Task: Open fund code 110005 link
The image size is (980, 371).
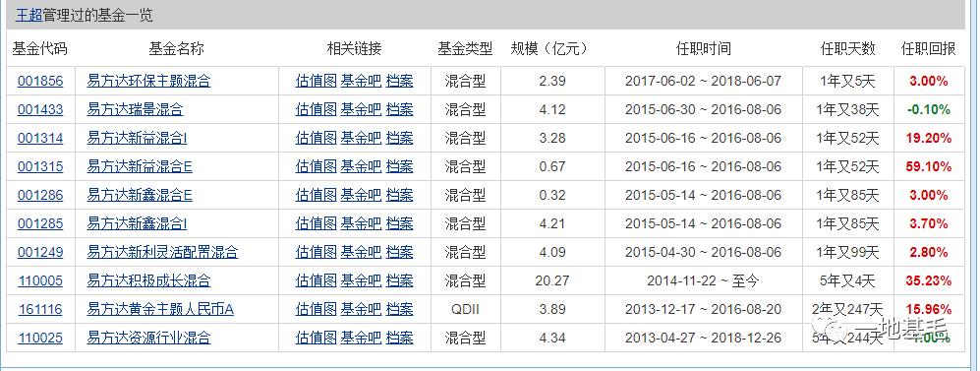Action: [x=40, y=280]
